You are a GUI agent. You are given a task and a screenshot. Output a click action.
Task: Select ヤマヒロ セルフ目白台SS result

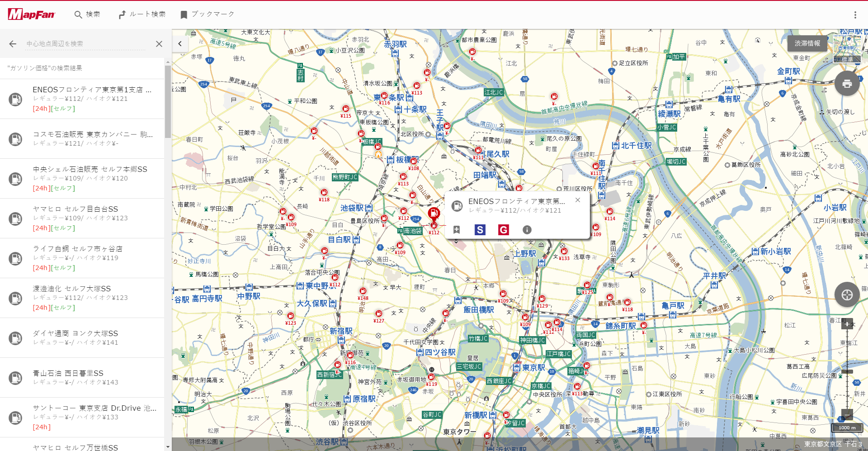[82, 218]
